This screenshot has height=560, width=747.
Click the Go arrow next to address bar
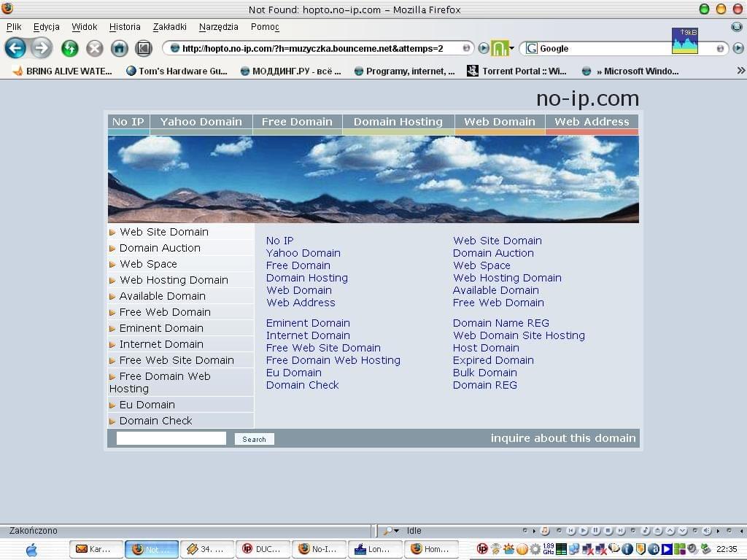click(484, 48)
